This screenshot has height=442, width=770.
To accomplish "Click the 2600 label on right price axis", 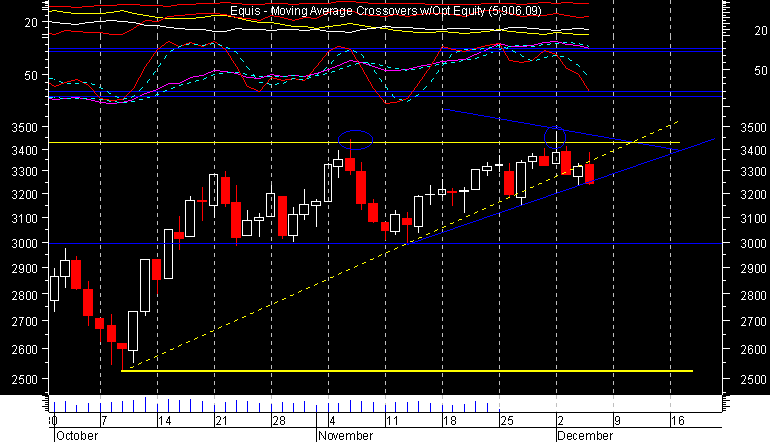I will [753, 350].
